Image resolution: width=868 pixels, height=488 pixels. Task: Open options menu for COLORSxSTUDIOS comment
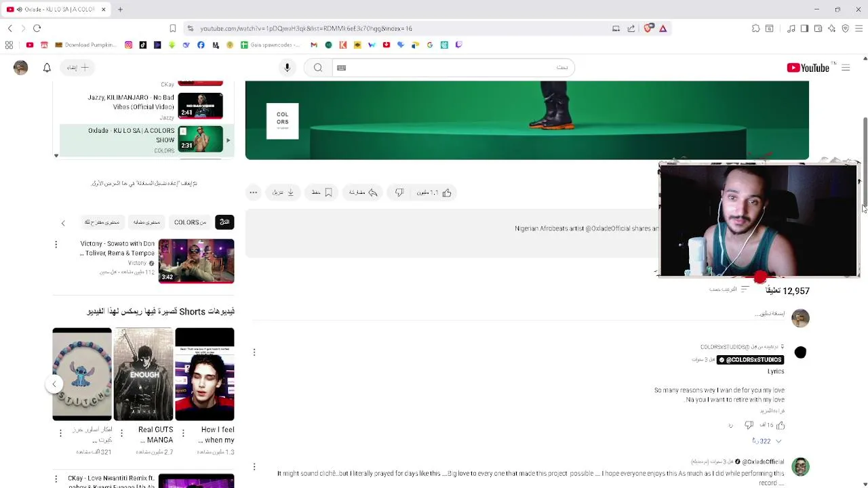coord(254,352)
